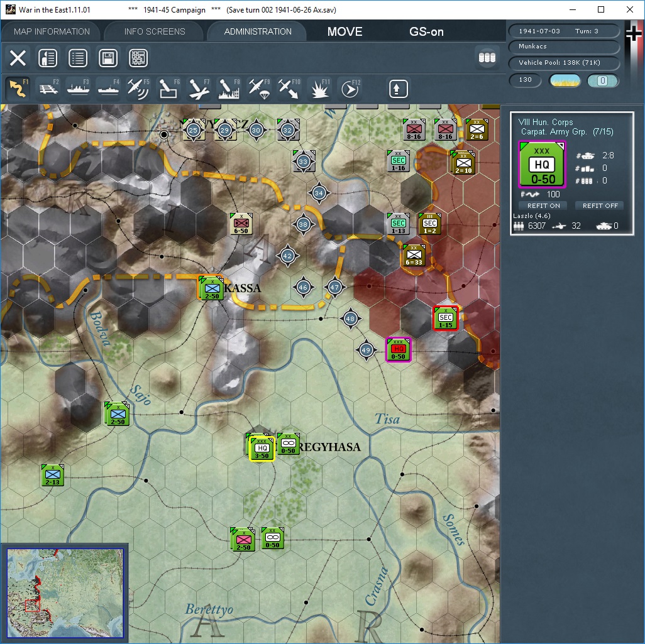The height and width of the screenshot is (644, 645).
Task: Click the GS-on label
Action: (x=426, y=31)
